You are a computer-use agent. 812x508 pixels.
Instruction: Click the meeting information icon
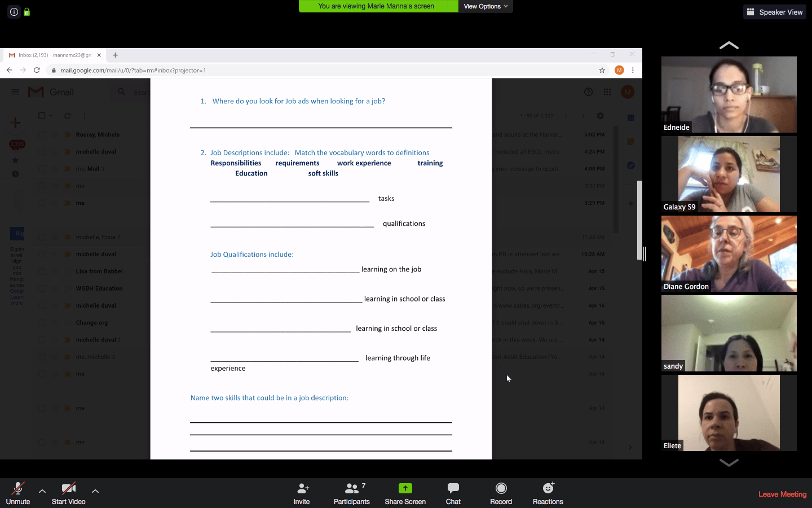coord(14,12)
